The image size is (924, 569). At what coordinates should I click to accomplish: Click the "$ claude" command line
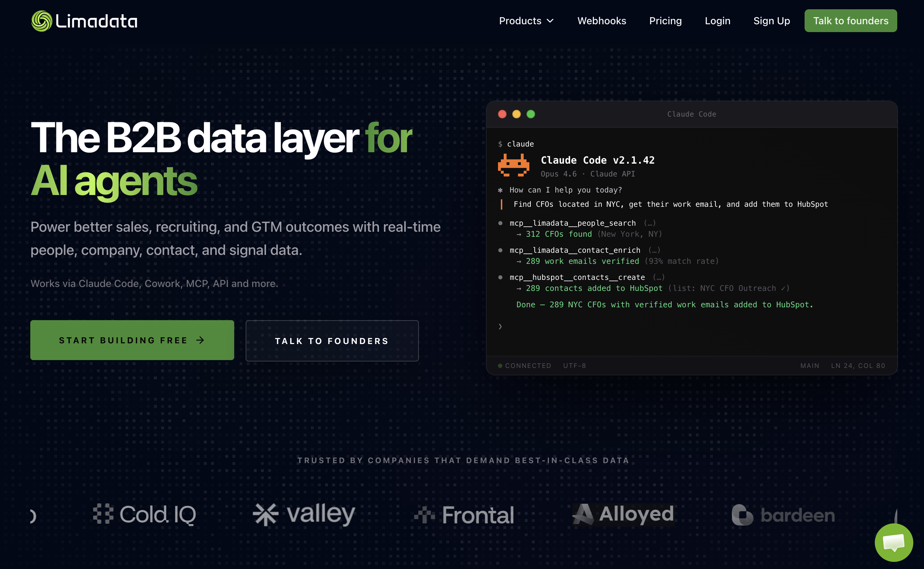pos(516,144)
